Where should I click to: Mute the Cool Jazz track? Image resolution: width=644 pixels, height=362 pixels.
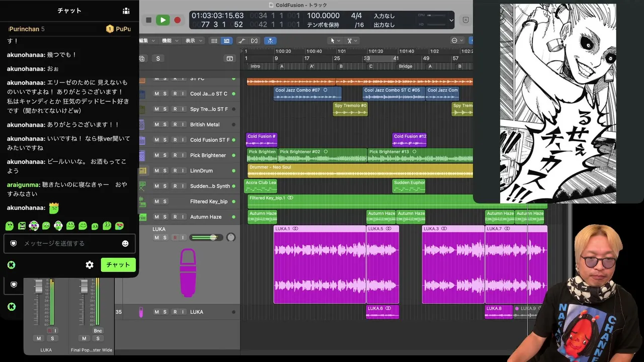tap(156, 94)
